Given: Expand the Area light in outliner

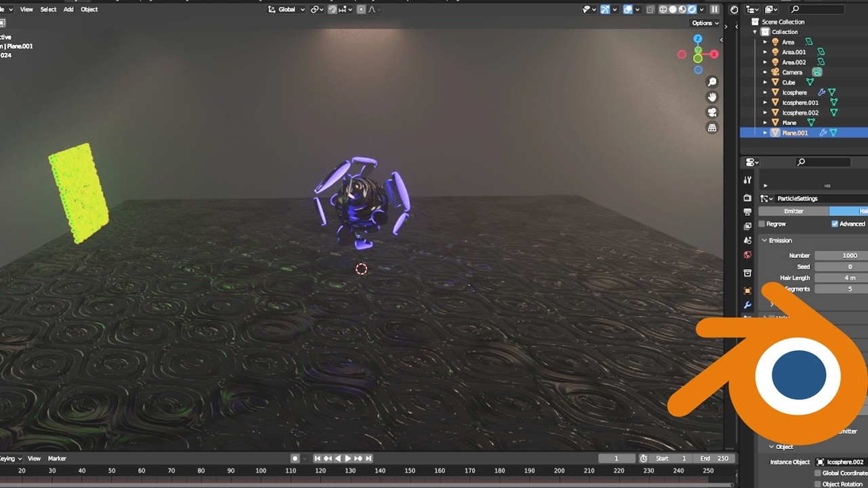Looking at the screenshot, I should click(766, 42).
